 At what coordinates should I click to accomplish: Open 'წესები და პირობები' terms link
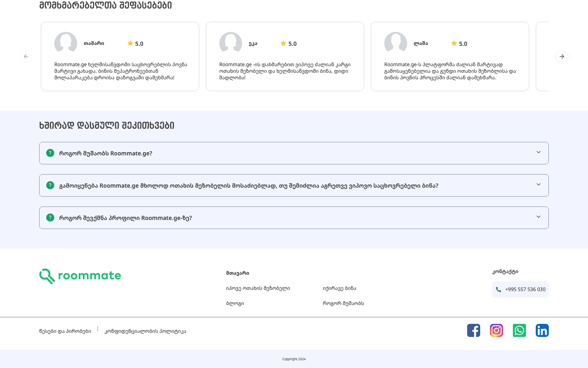65,331
